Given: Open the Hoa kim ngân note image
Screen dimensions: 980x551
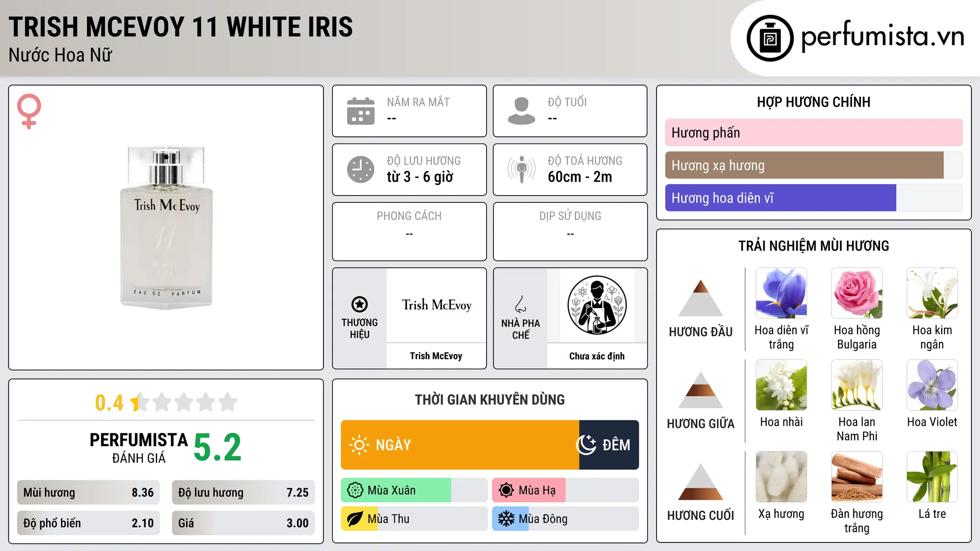Looking at the screenshot, I should pyautogui.click(x=932, y=293).
